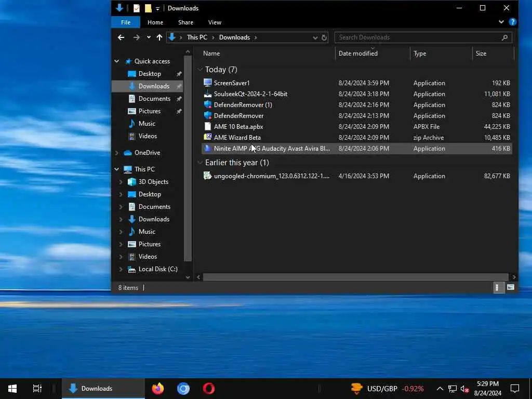Switch to Details view layout button

coord(498,287)
